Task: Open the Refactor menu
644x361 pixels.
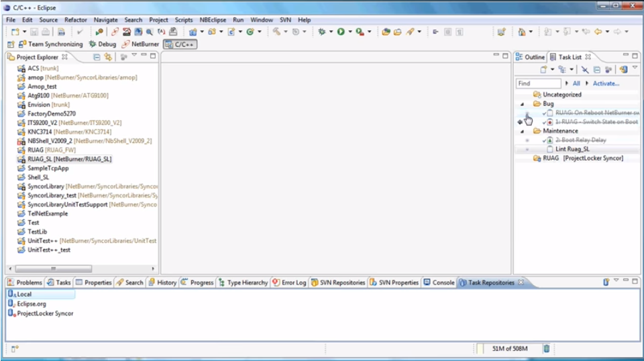Action: click(x=76, y=19)
